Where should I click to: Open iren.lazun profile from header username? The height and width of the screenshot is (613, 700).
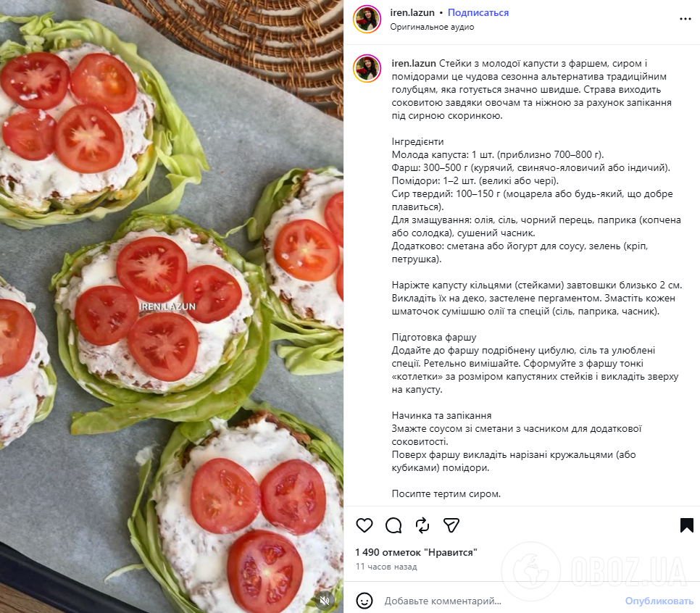[x=412, y=12]
